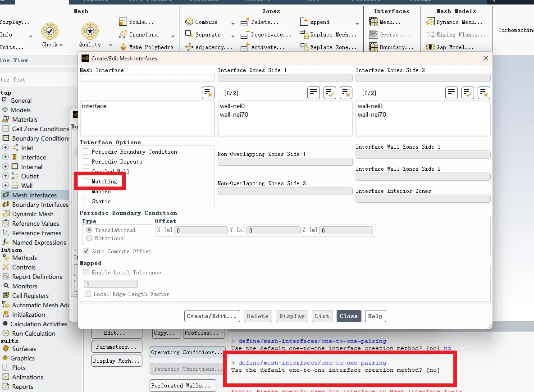Click Operating Conditions button
This screenshot has width=534, height=392.
coord(187,352)
